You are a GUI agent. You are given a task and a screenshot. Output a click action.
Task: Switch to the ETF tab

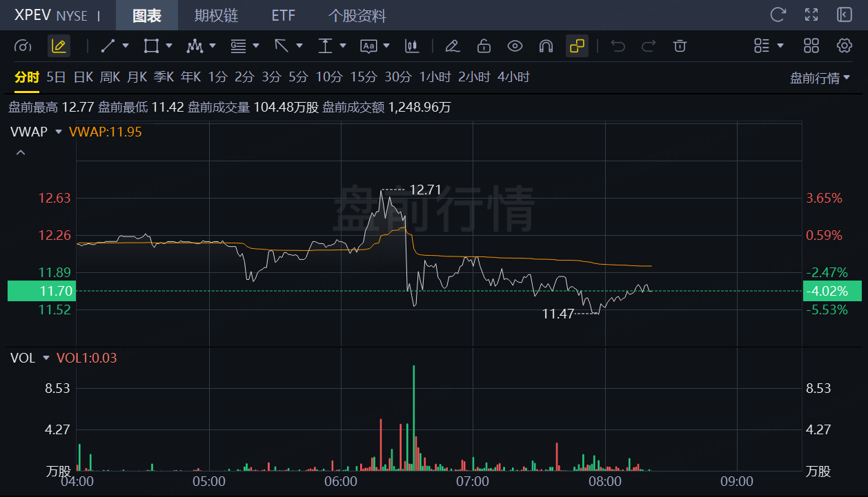(283, 15)
